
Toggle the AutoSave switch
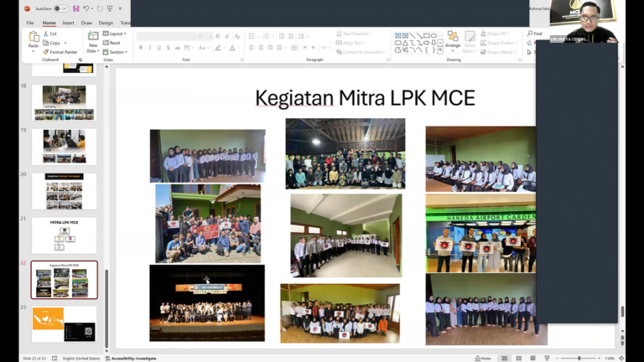(x=60, y=8)
